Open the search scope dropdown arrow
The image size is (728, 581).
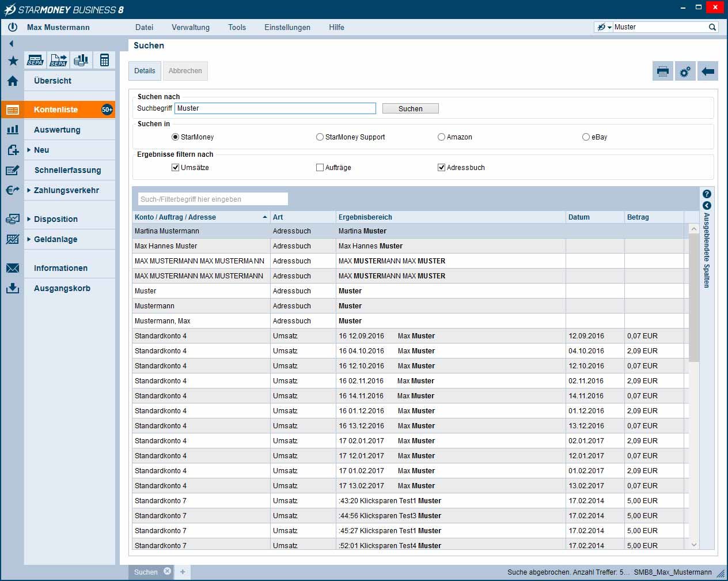609,28
